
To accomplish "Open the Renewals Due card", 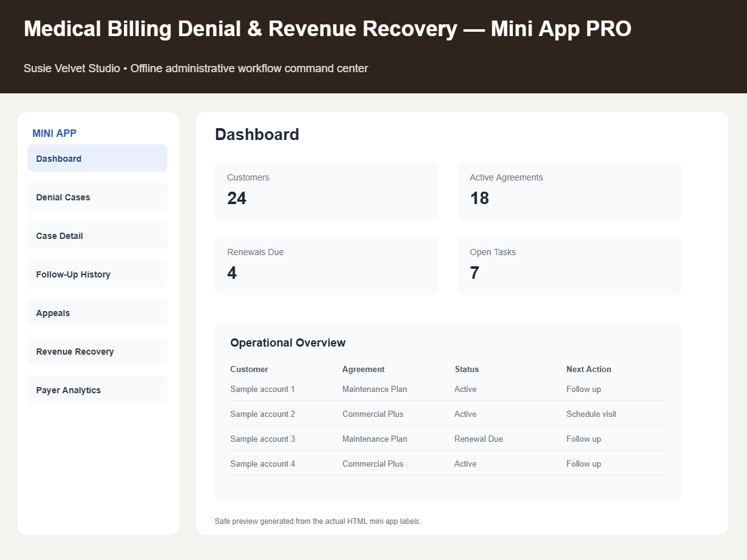I will 327,266.
